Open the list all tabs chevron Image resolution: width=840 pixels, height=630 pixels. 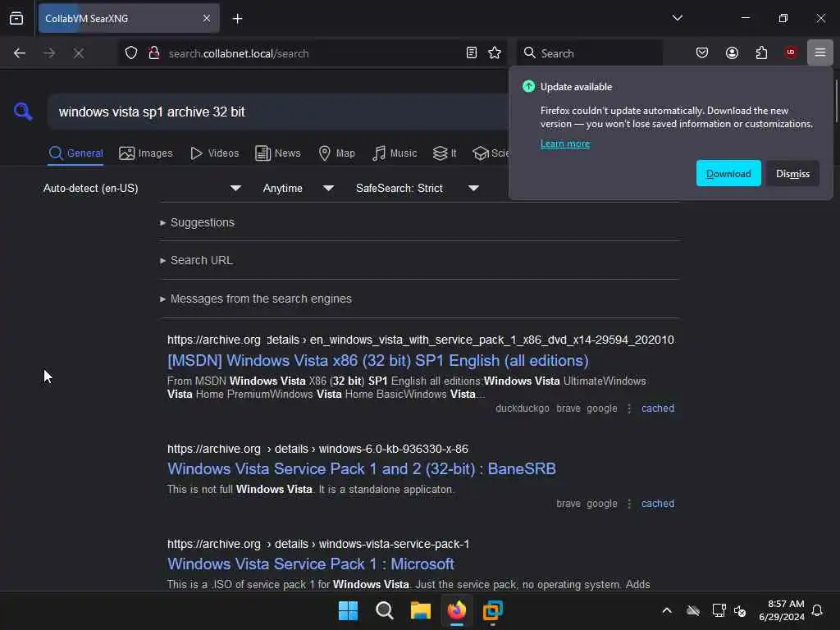677,18
